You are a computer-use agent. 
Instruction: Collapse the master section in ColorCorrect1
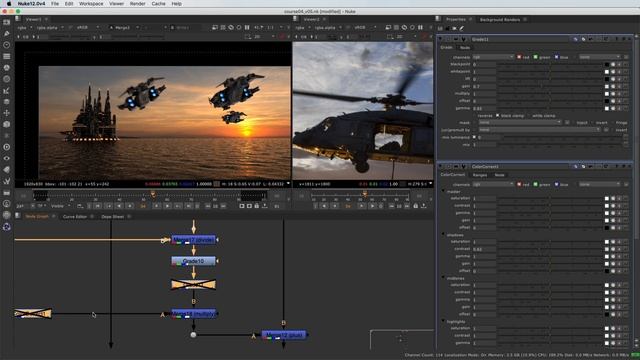tap(444, 191)
